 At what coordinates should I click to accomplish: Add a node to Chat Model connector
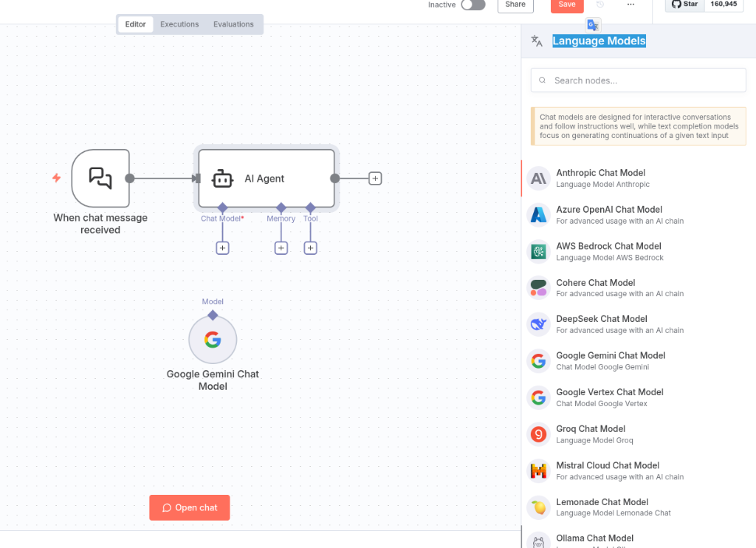[222, 248]
